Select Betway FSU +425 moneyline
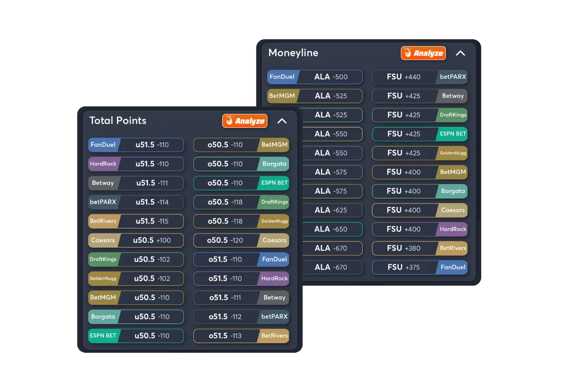 [420, 96]
